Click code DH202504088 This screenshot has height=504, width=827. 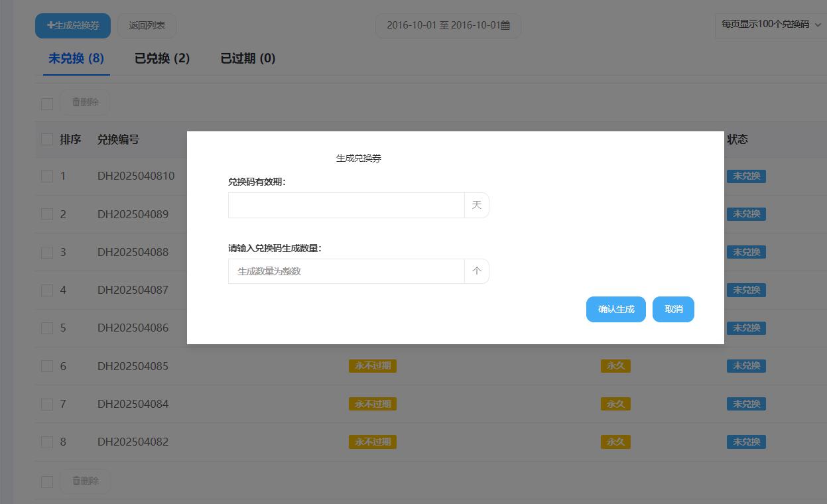(x=133, y=251)
